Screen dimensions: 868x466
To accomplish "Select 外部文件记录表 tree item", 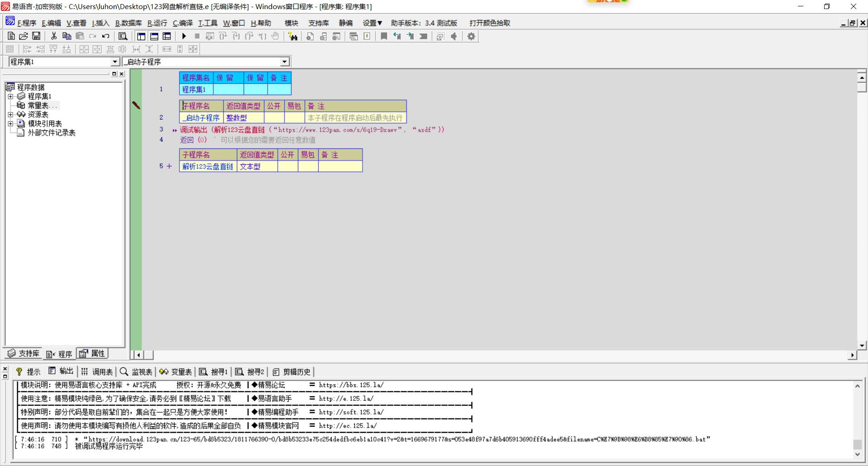I will pos(52,133).
